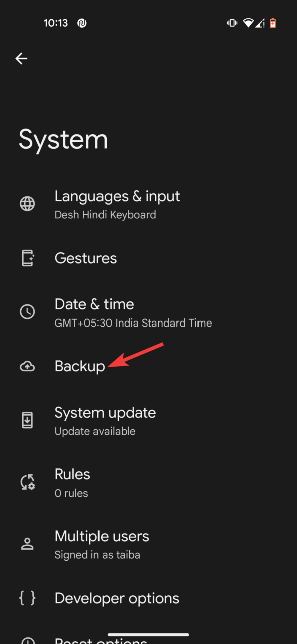
Task: Tap the Backup cloud icon
Action: 27,366
